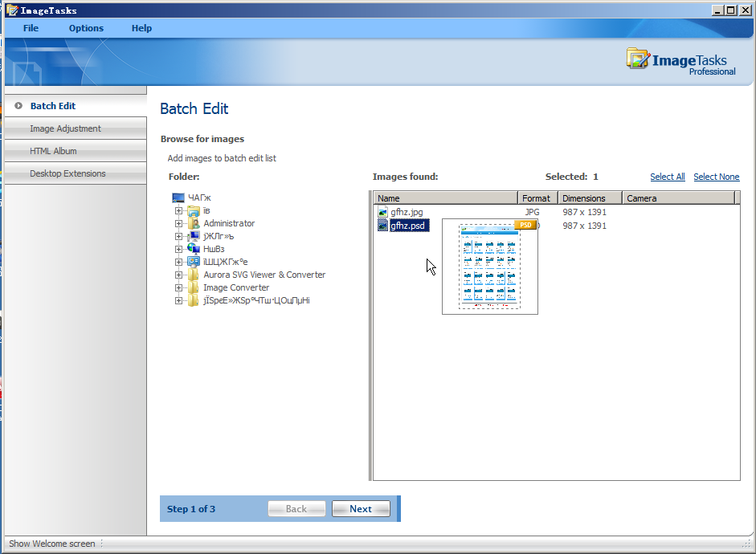The image size is (756, 554).
Task: Select the gfhz.psd file name
Action: point(408,226)
